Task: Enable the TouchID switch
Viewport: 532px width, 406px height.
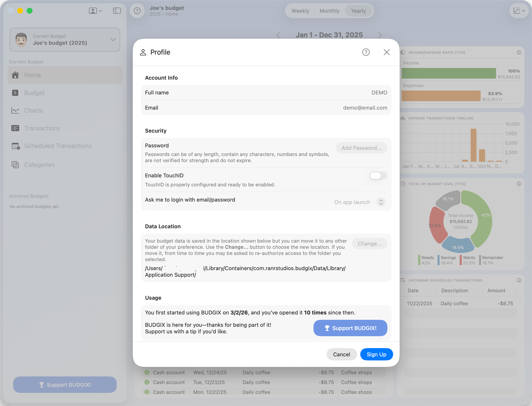Action: (378, 176)
